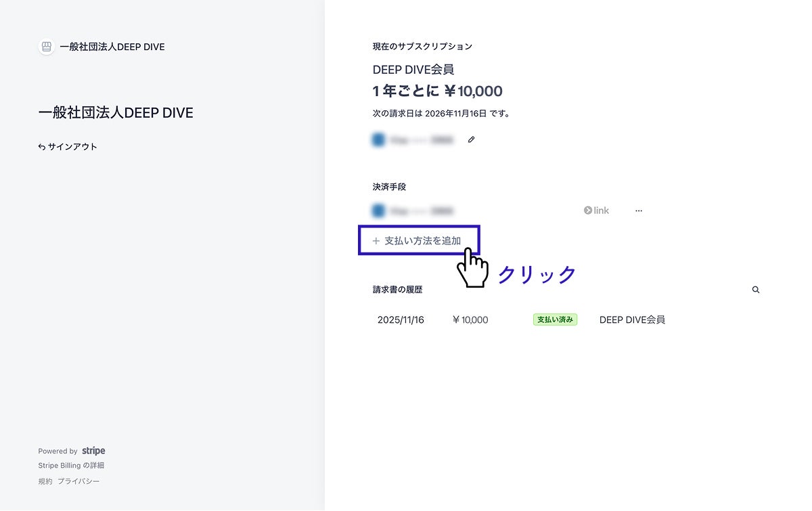The height and width of the screenshot is (511, 812).
Task: Click the ￥10,000 amount in invoice row
Action: point(470,320)
